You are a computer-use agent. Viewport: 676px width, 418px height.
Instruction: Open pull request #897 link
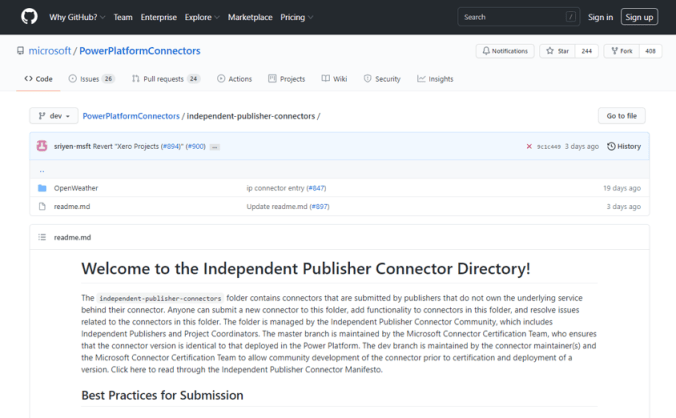click(x=320, y=206)
